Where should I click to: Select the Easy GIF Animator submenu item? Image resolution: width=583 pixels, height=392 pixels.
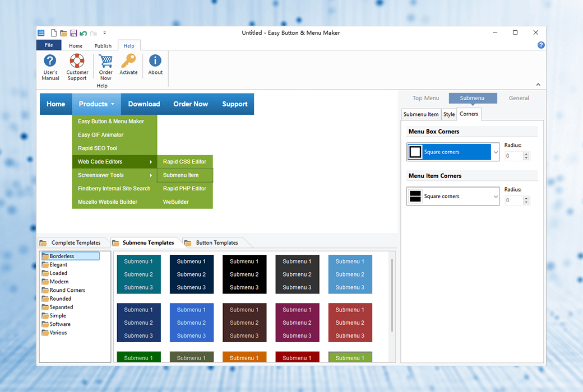(x=114, y=135)
